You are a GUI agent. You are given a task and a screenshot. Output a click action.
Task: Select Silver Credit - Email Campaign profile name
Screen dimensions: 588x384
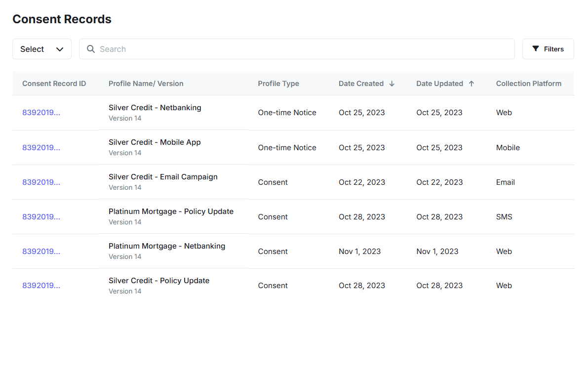click(x=163, y=177)
